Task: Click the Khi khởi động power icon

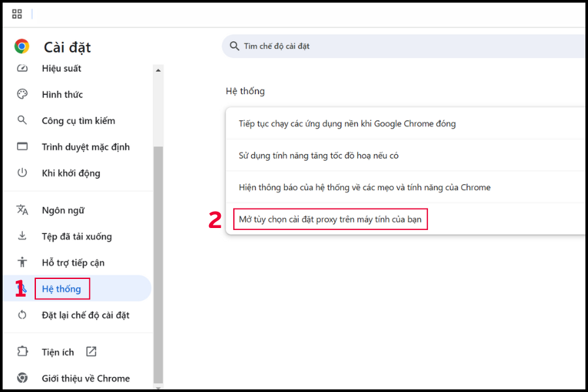Action: 22,172
